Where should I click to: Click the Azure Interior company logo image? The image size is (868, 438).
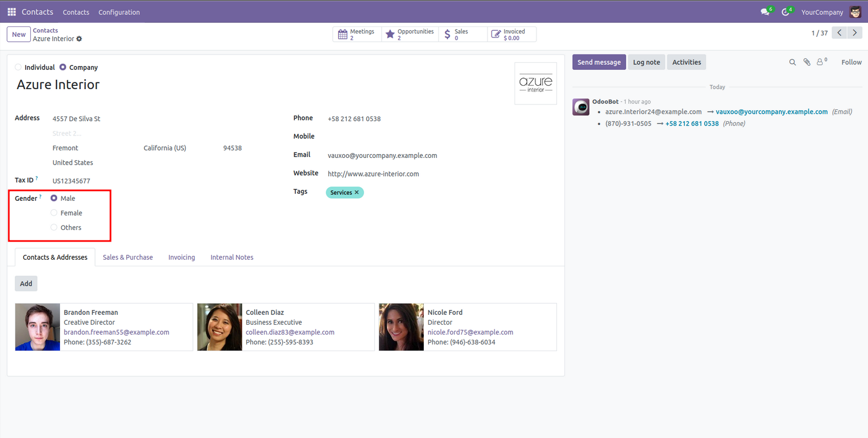[535, 84]
